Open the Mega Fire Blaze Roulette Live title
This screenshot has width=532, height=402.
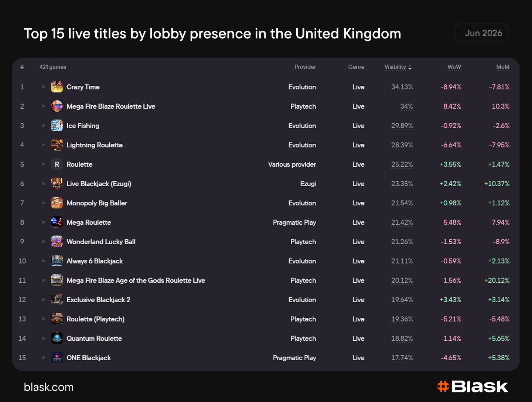[111, 106]
